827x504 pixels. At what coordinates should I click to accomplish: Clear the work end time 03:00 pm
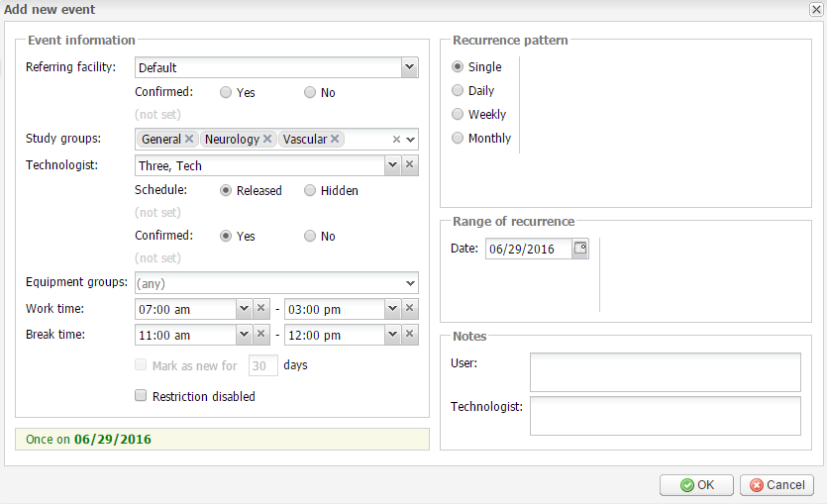click(409, 308)
